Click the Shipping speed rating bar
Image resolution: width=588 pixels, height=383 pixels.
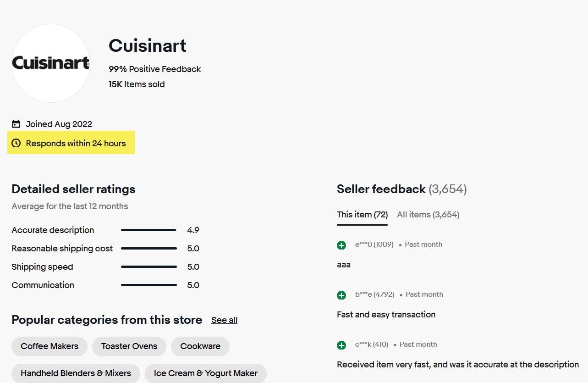(x=148, y=267)
